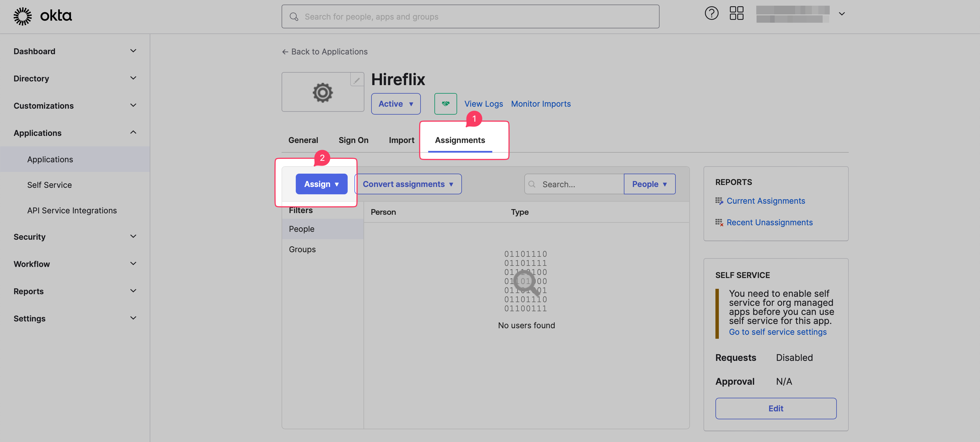
Task: Switch to the General tab
Action: [303, 140]
